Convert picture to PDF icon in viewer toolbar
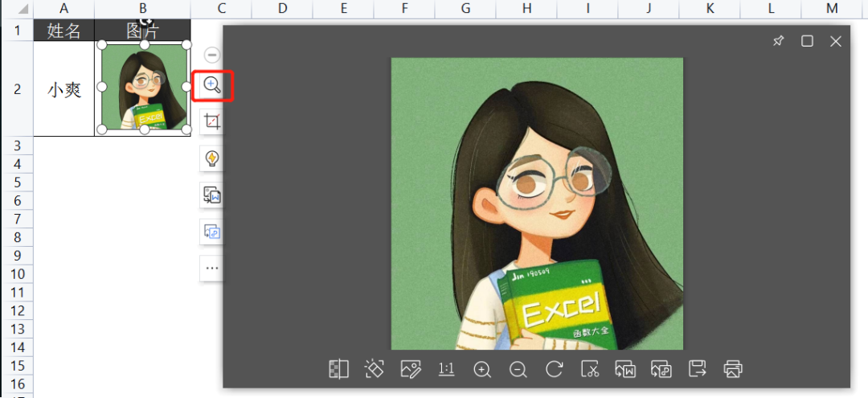The height and width of the screenshot is (398, 868). [661, 369]
